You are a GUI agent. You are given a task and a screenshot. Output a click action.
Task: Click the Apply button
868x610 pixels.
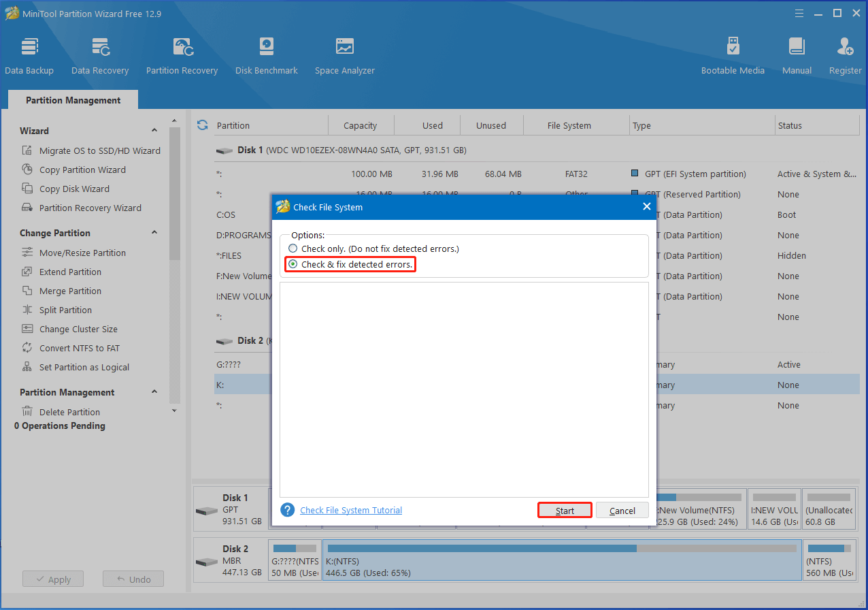pyautogui.click(x=52, y=579)
